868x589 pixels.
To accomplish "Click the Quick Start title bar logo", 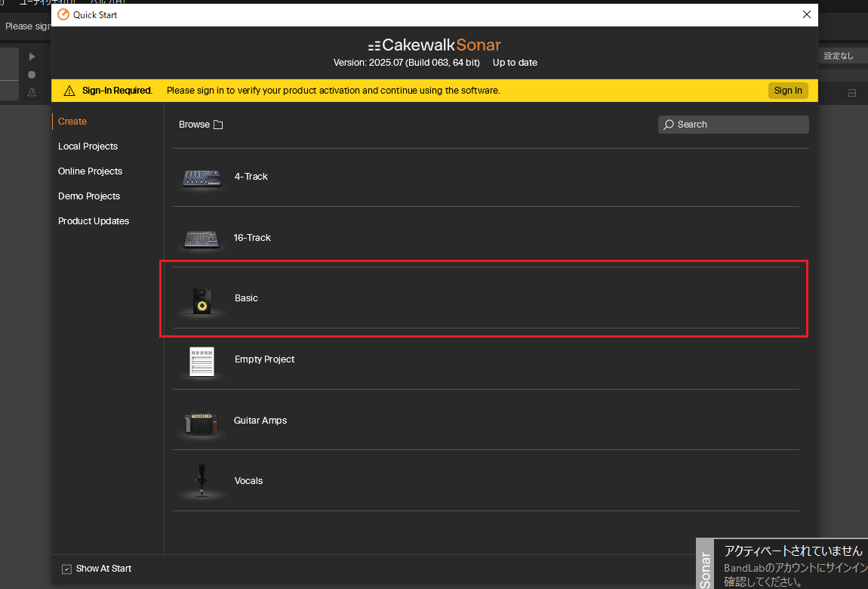I will (63, 15).
